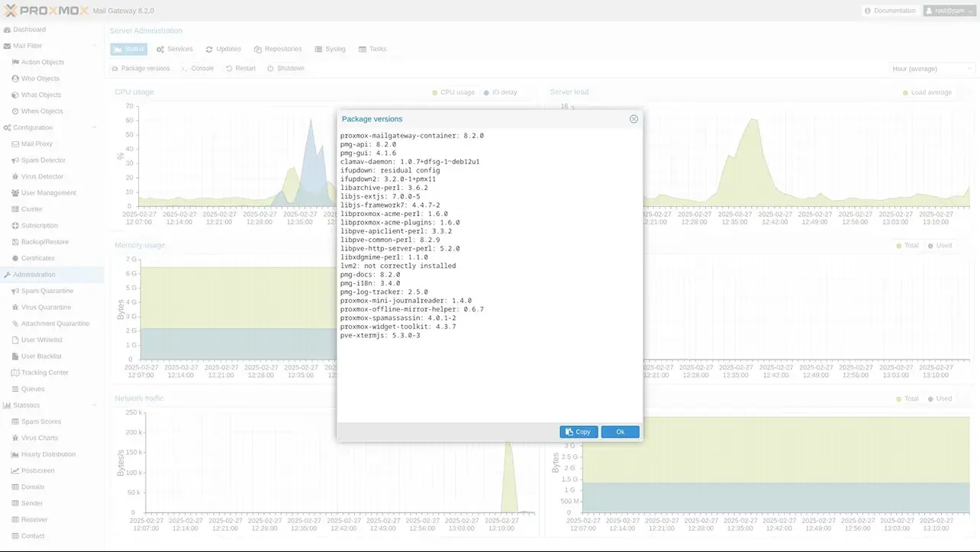This screenshot has width=980, height=552.
Task: Click the Backup/Restore floppy icon
Action: (15, 242)
